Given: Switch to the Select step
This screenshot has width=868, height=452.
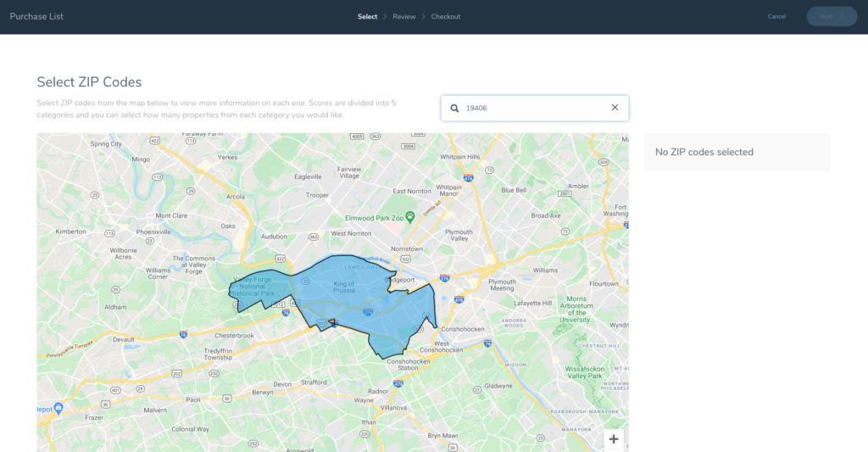Looking at the screenshot, I should point(367,16).
